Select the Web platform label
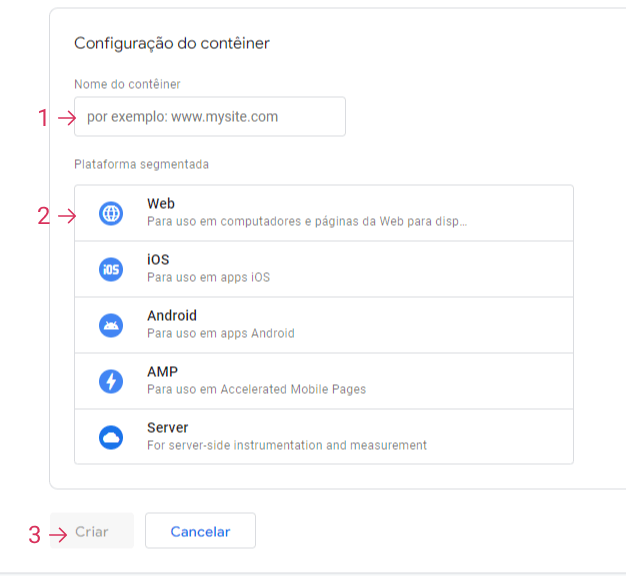 pyautogui.click(x=161, y=204)
